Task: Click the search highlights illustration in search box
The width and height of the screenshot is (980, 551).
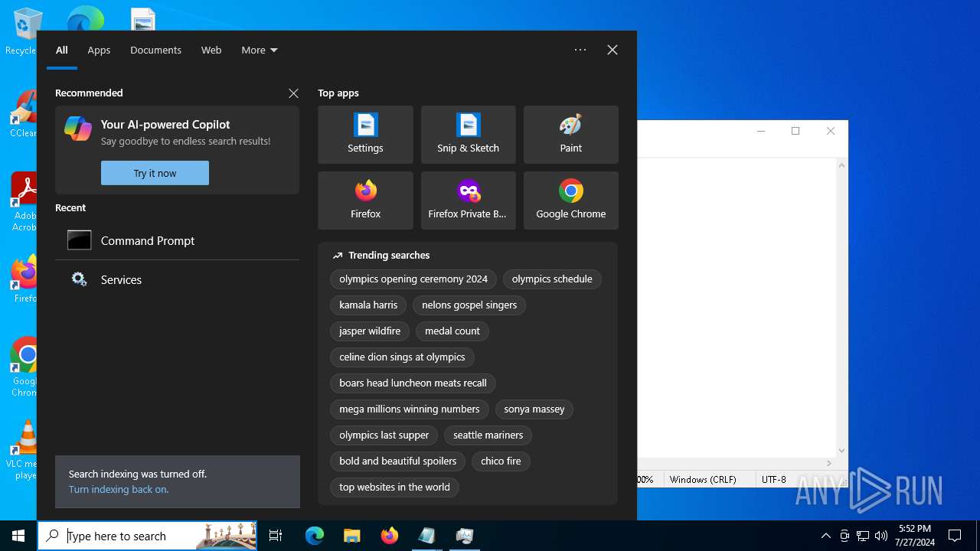Action: point(226,536)
